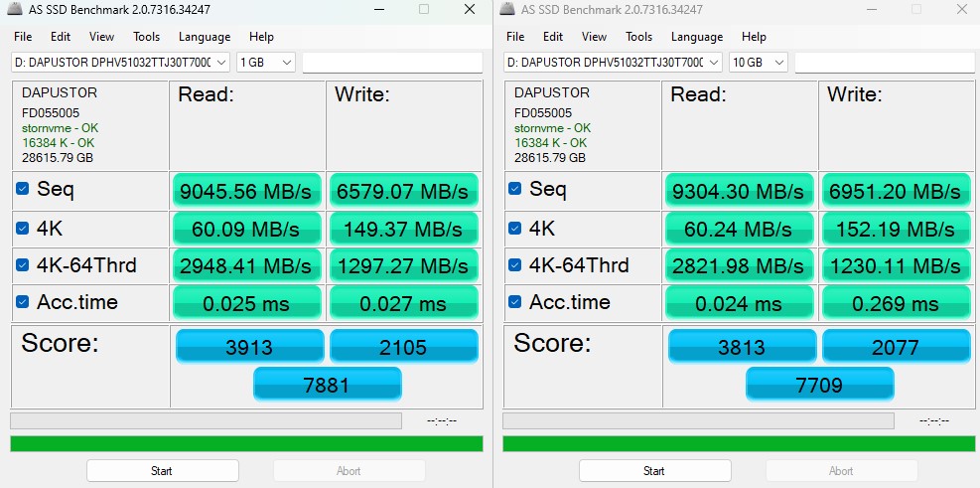The image size is (980, 488).
Task: Expand the 1 GB test size dropdown
Action: 265,62
